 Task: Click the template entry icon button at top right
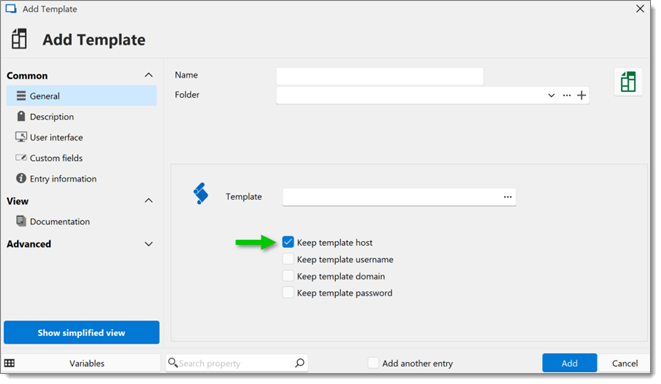(x=628, y=82)
